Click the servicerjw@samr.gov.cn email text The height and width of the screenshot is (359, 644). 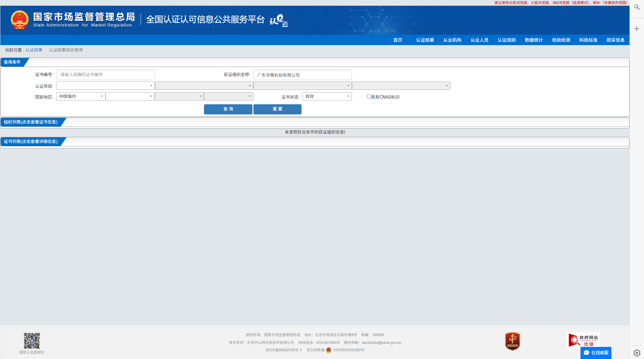[381, 343]
